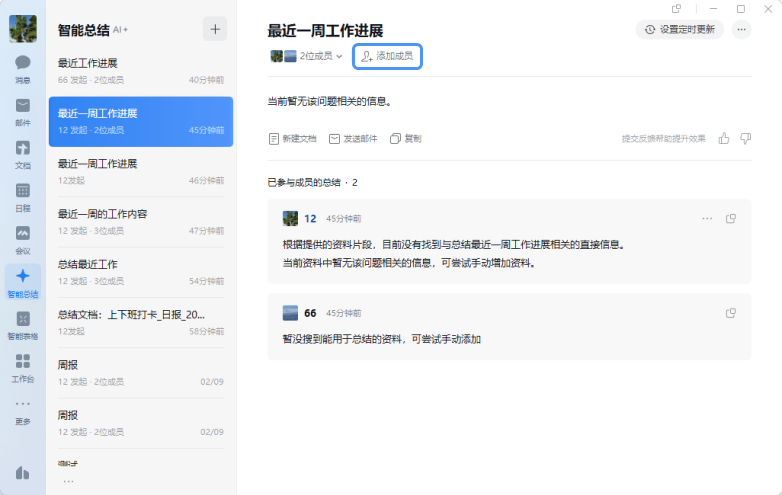Click the bottom sidebar chart-like icon
Viewport: 782px width, 495px height.
tap(22, 473)
